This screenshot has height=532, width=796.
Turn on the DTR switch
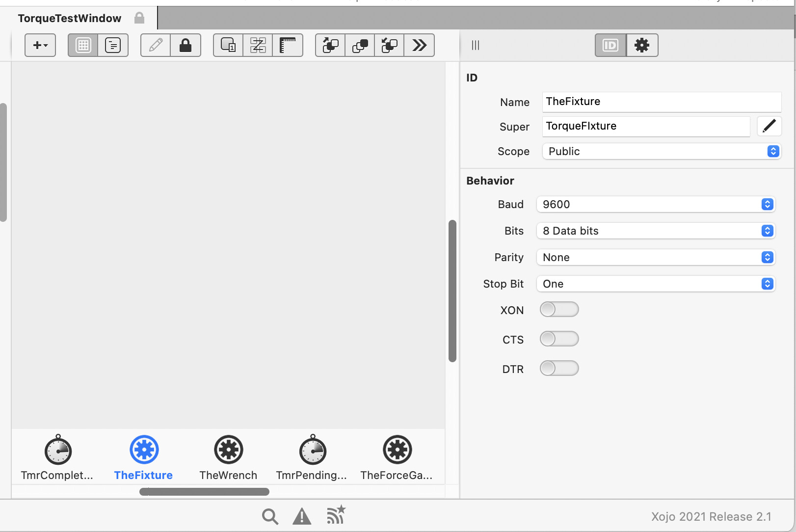pos(559,369)
